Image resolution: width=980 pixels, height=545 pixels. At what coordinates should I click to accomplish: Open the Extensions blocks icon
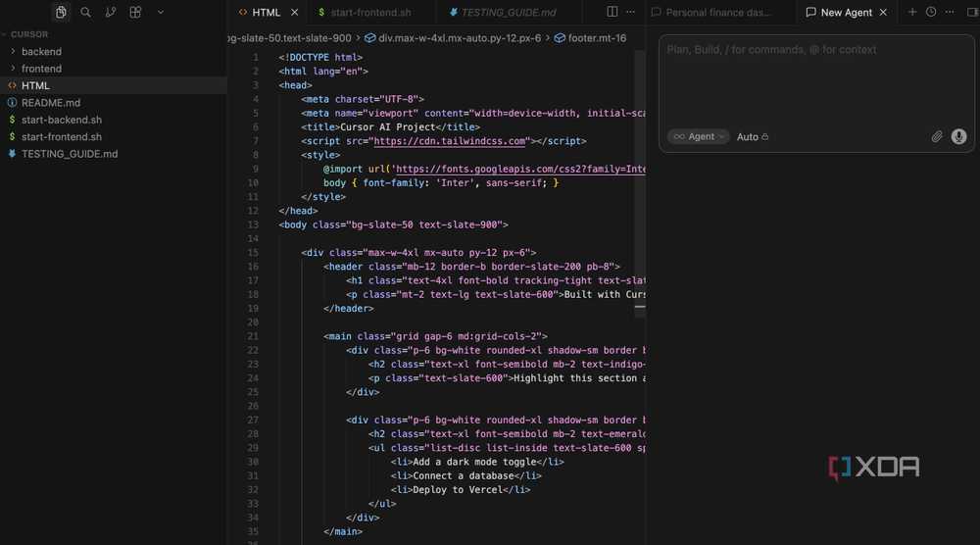[x=135, y=12]
